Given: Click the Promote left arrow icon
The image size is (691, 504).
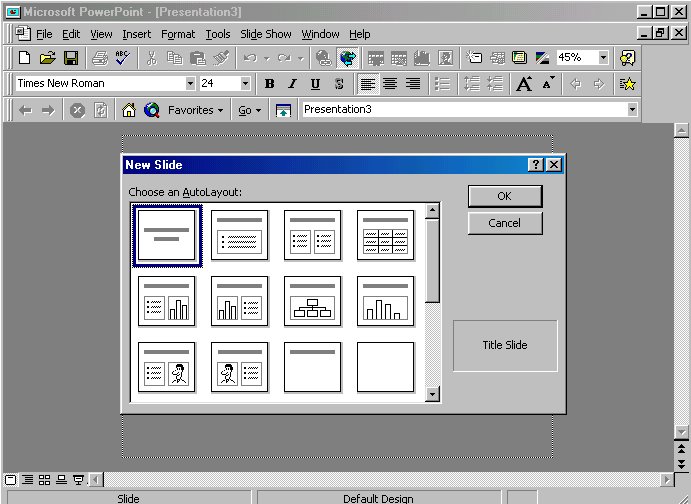Looking at the screenshot, I should coord(576,84).
